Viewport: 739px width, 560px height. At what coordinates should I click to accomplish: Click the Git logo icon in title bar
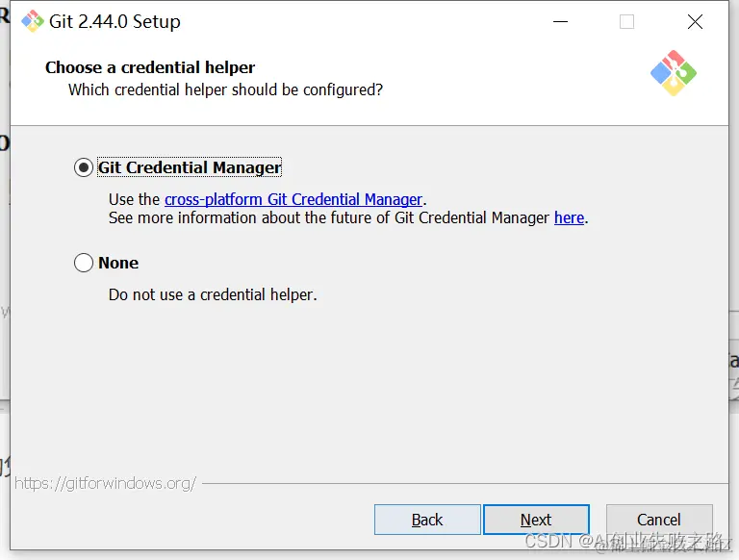pyautogui.click(x=33, y=21)
